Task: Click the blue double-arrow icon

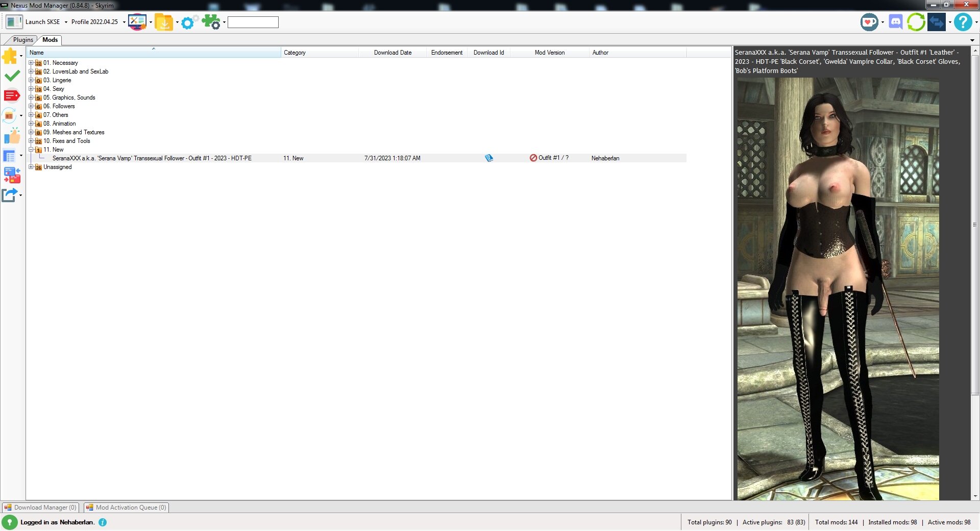Action: pos(937,22)
